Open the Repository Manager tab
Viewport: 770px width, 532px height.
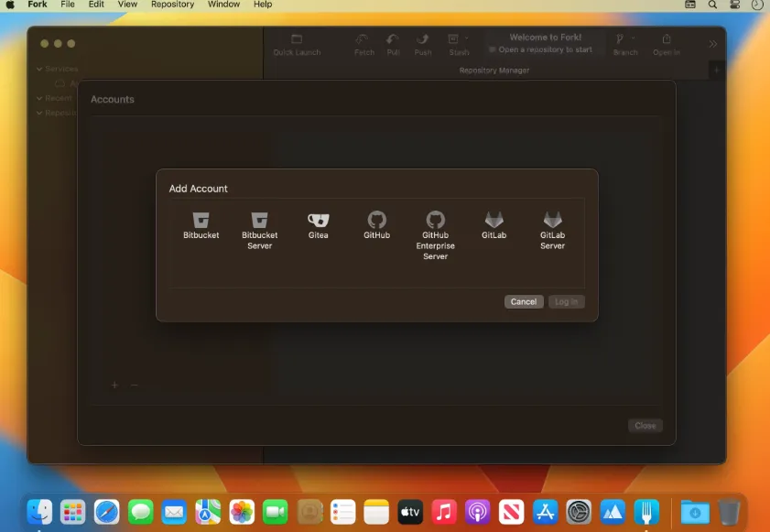(x=494, y=71)
